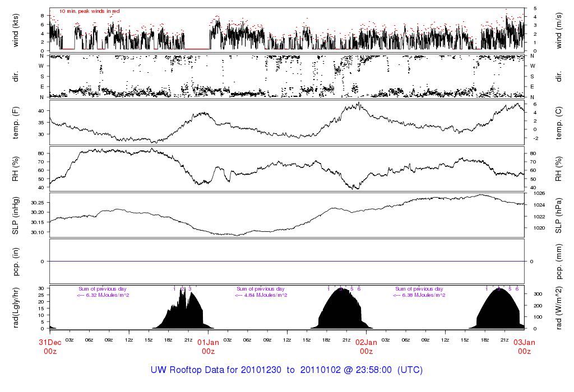Click the 'wind (kts)' axis label

pos(15,30)
